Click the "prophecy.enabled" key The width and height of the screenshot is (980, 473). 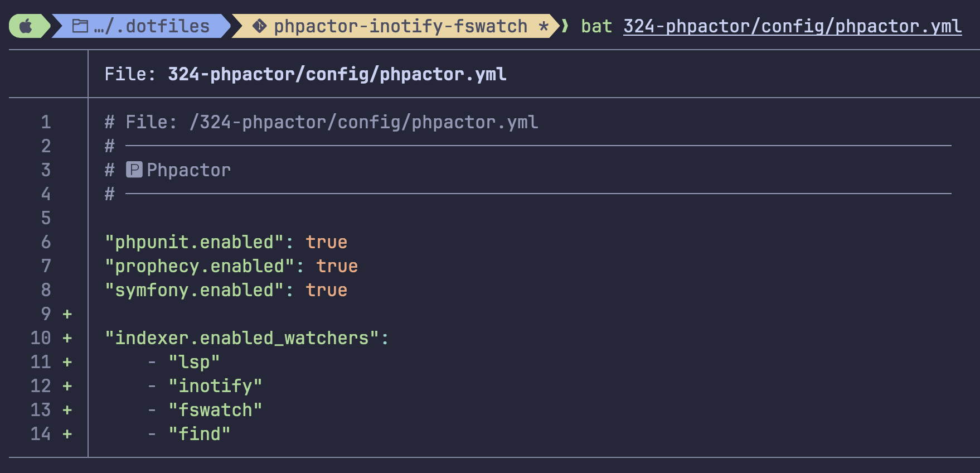point(200,266)
